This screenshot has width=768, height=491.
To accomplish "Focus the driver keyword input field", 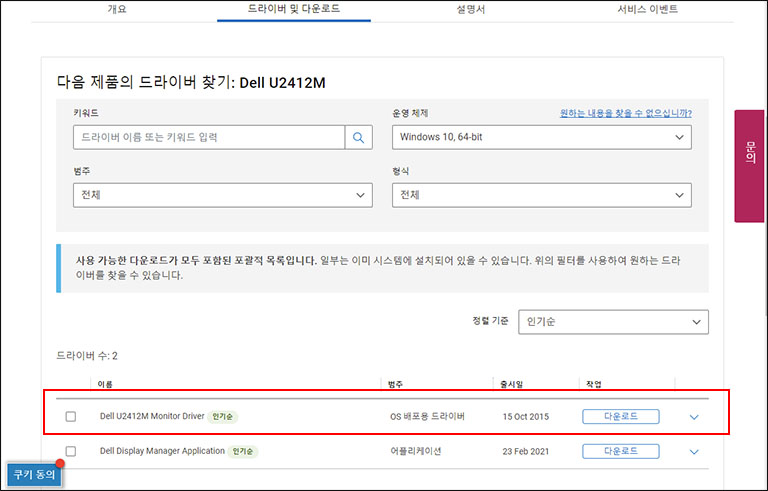I will [x=209, y=137].
